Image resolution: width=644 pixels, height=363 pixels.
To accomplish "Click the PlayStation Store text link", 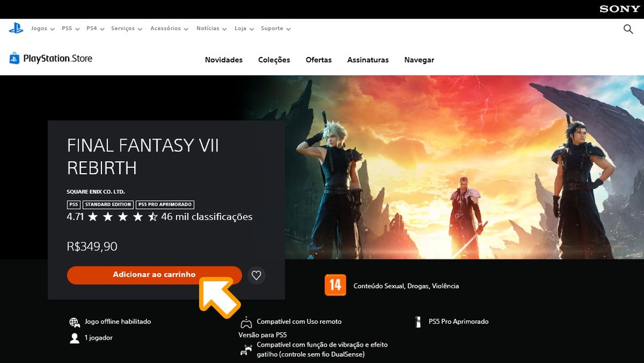I will (x=58, y=58).
